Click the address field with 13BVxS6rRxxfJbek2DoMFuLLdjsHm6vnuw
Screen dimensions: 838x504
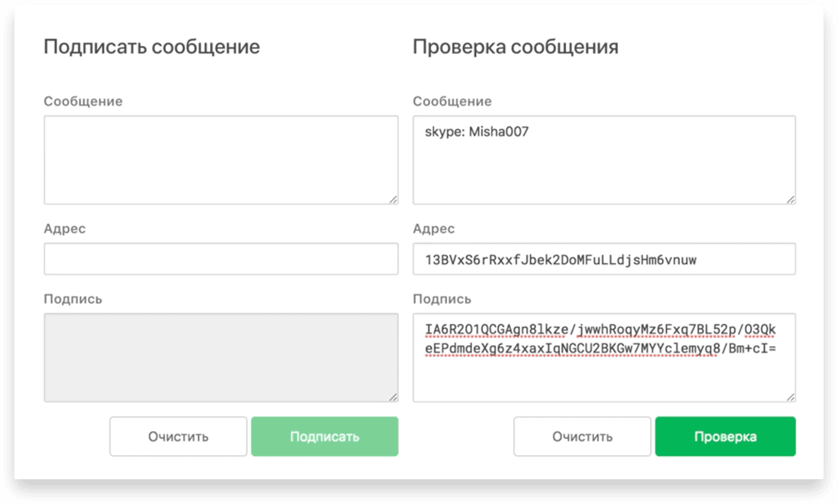(x=604, y=259)
